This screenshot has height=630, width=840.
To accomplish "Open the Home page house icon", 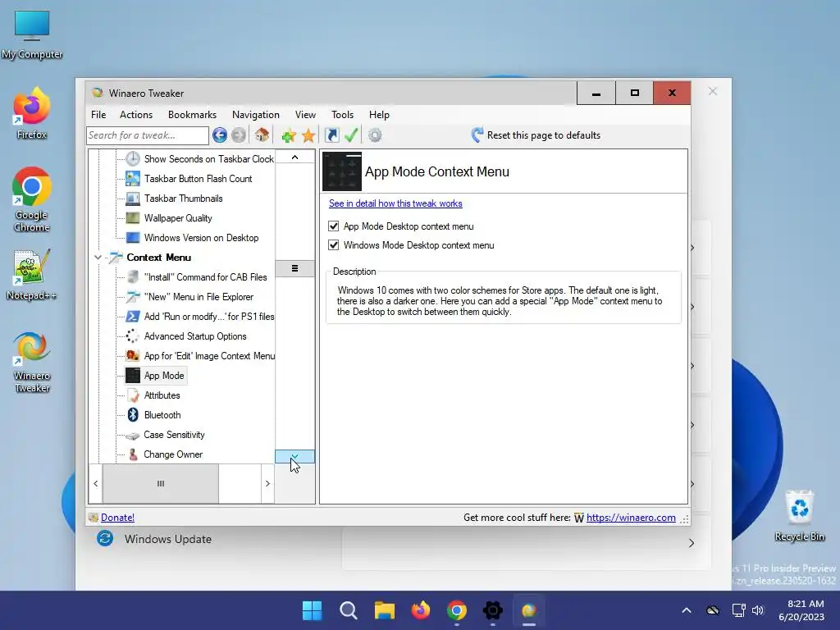I will pyautogui.click(x=262, y=135).
